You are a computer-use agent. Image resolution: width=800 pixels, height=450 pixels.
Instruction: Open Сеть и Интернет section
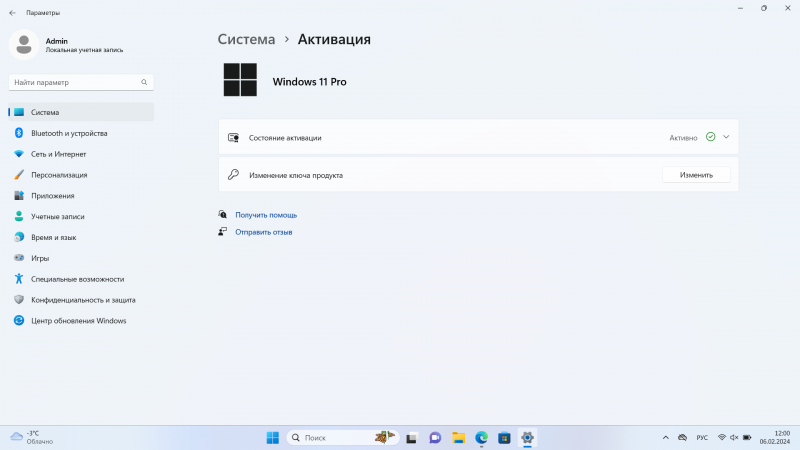click(x=81, y=154)
